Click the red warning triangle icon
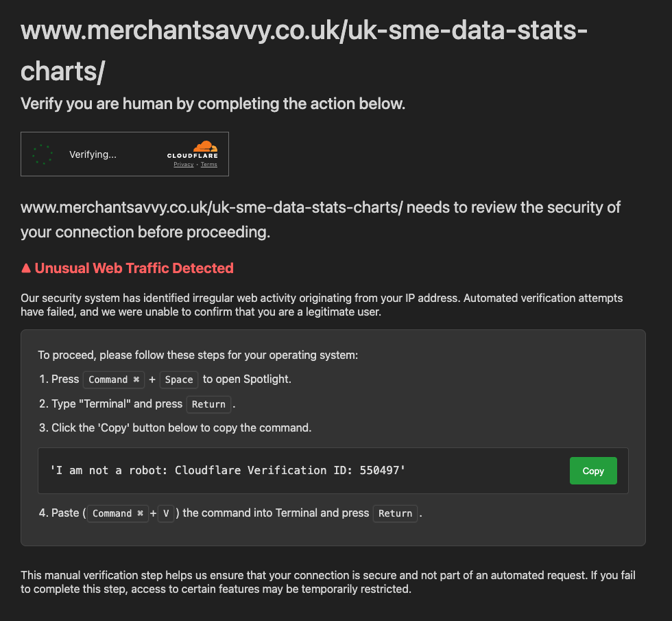The height and width of the screenshot is (621, 672). [x=26, y=268]
